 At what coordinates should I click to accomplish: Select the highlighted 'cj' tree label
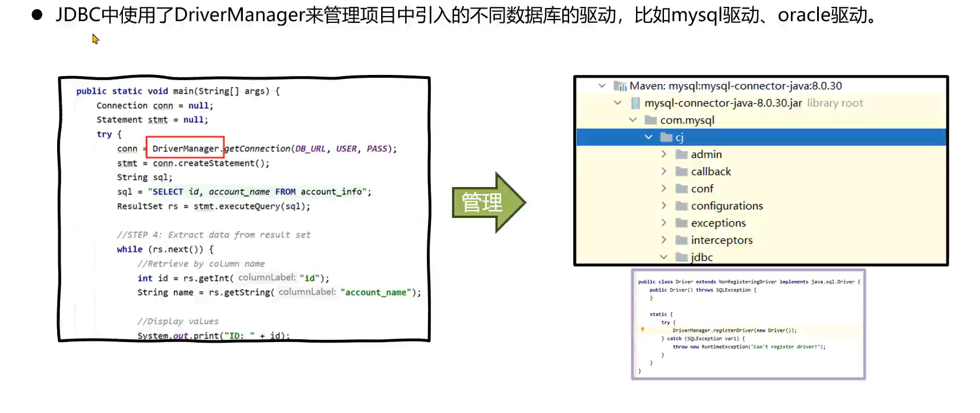(x=679, y=137)
